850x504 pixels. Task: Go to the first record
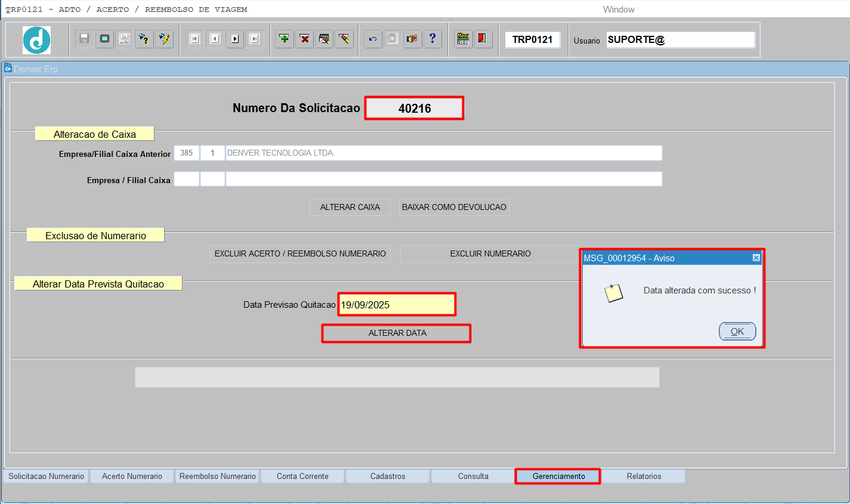[194, 39]
